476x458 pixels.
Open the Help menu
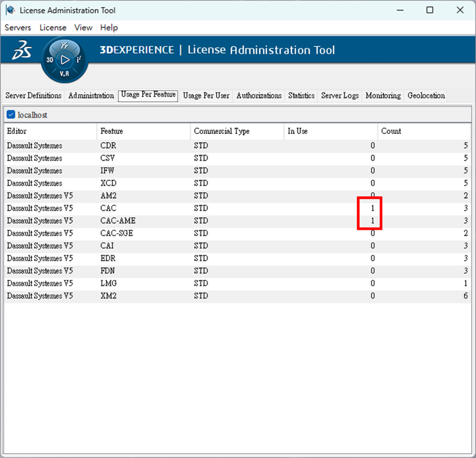coord(109,28)
